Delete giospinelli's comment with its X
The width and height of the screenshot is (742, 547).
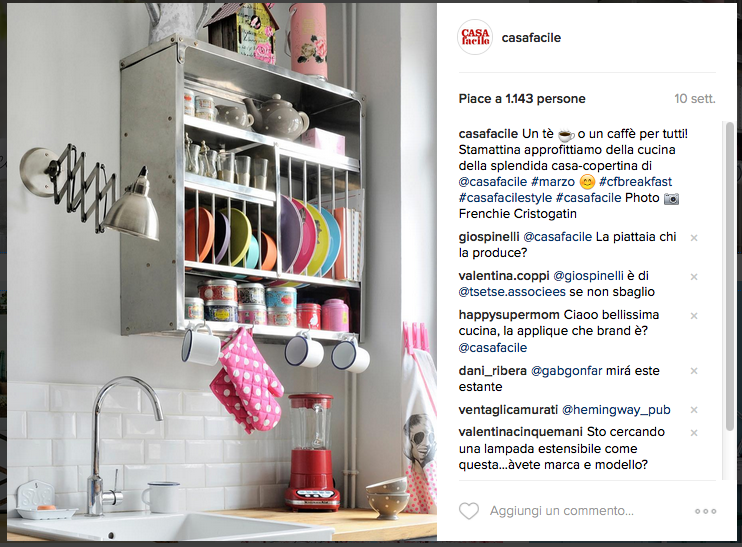(x=694, y=238)
